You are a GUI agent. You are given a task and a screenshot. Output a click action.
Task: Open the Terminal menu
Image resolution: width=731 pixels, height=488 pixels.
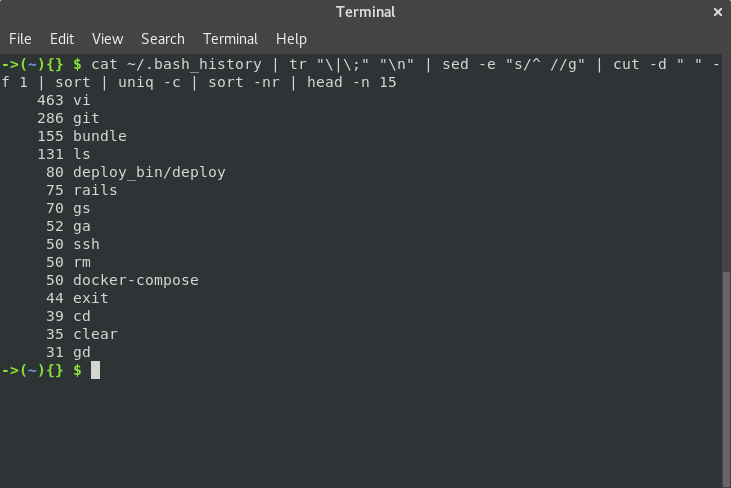point(230,39)
